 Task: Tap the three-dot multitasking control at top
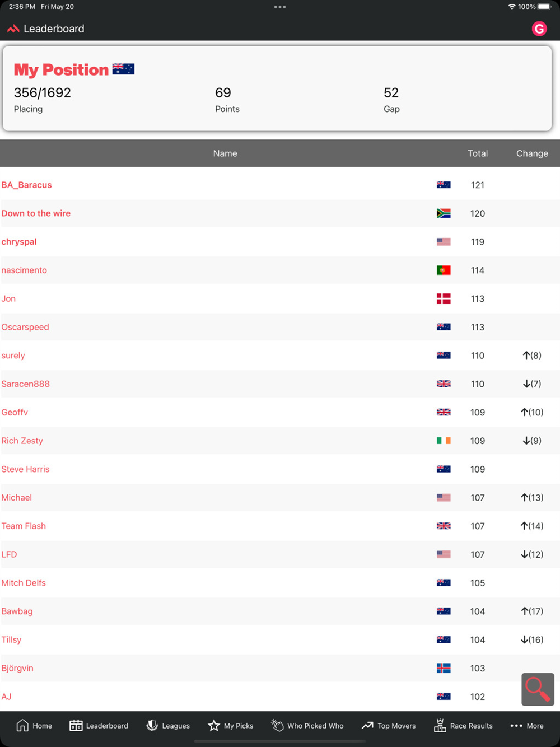tap(280, 7)
